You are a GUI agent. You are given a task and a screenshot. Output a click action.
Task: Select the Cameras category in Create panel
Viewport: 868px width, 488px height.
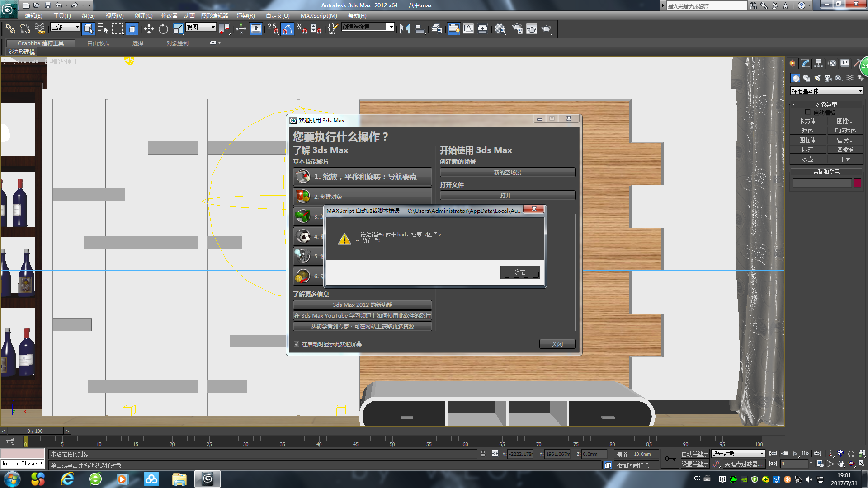click(x=828, y=78)
